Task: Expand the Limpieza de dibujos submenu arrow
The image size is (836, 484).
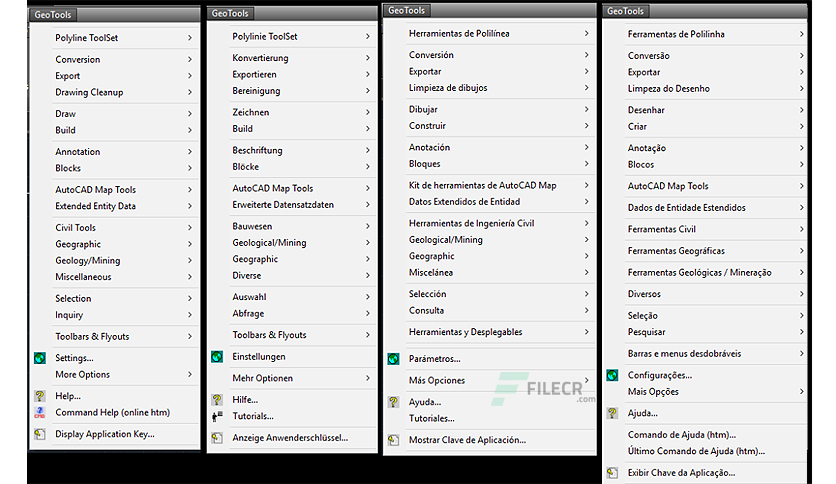Action: point(586,87)
